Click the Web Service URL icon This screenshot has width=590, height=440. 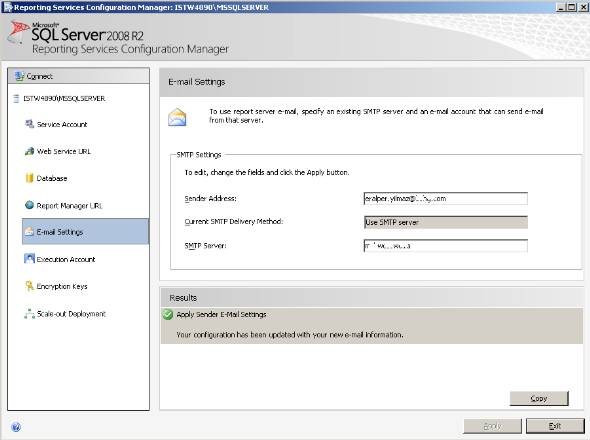coord(29,151)
